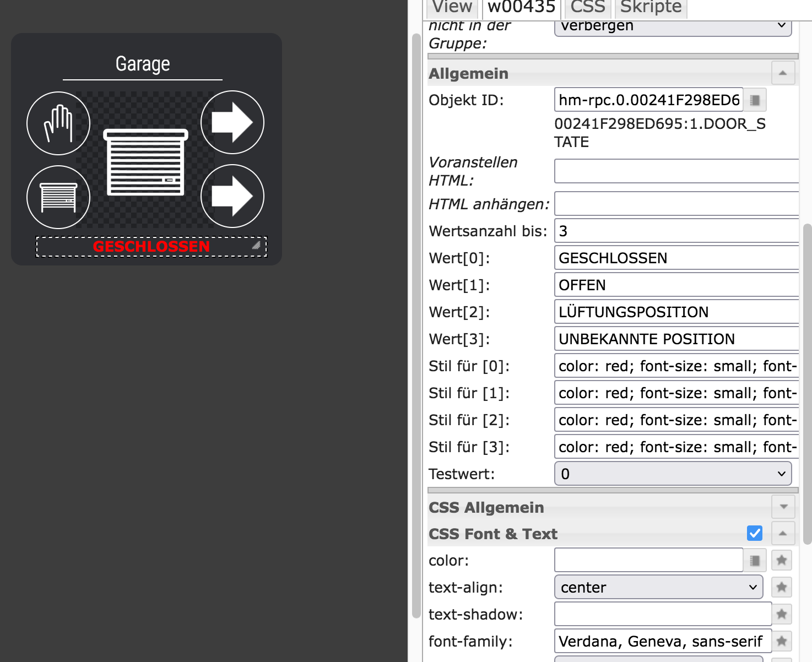This screenshot has width=812, height=662.
Task: Click the Wert[0] field with GESCHLOSSEN
Action: 676,258
